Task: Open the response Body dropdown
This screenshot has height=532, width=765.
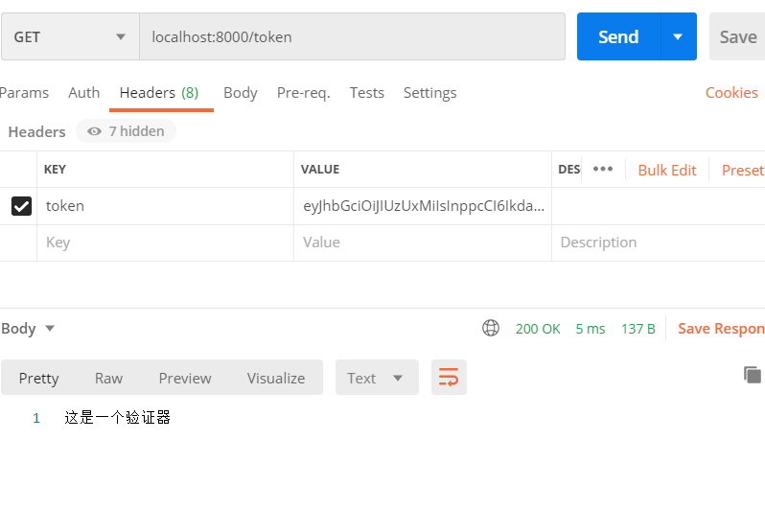Action: coord(28,329)
